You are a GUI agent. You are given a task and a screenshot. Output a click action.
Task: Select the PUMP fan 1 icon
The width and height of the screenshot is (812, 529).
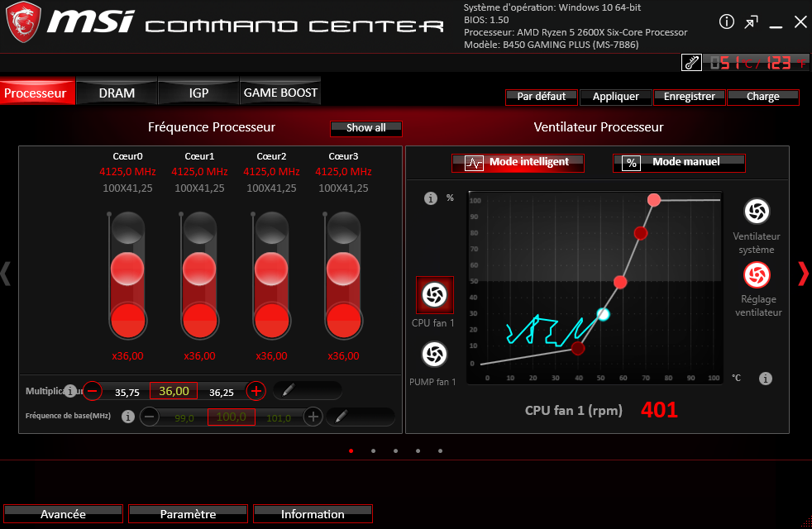(x=434, y=355)
